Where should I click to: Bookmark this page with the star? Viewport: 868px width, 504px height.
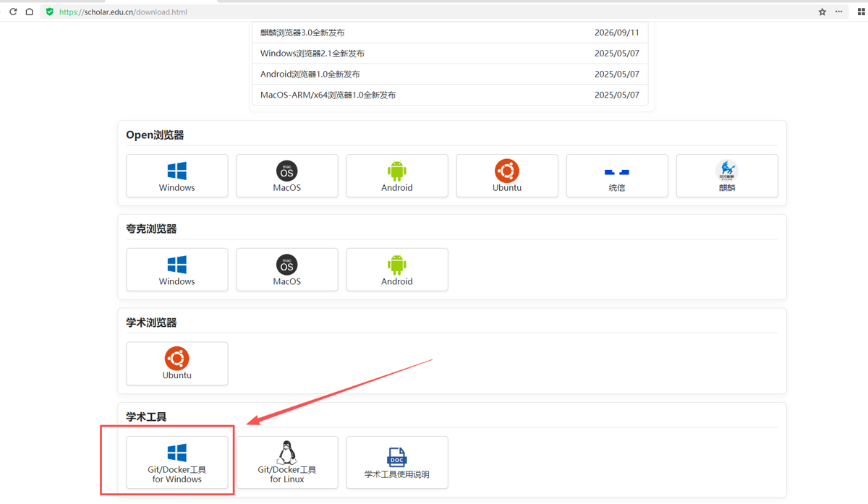point(822,12)
